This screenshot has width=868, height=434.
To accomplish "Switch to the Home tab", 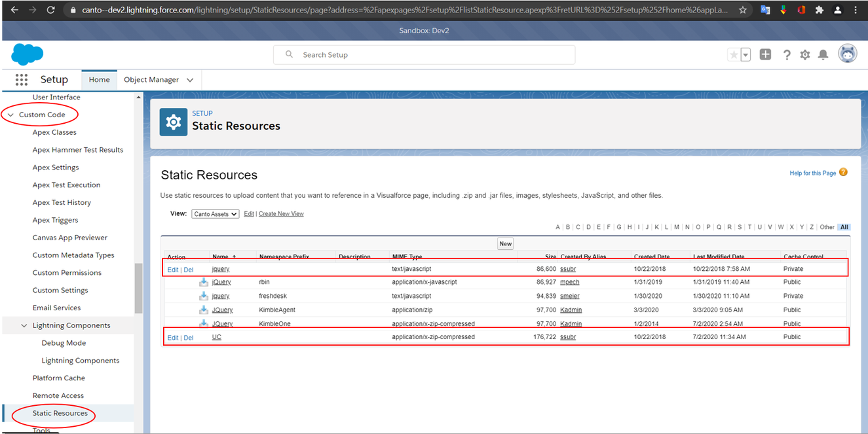I will pyautogui.click(x=100, y=80).
